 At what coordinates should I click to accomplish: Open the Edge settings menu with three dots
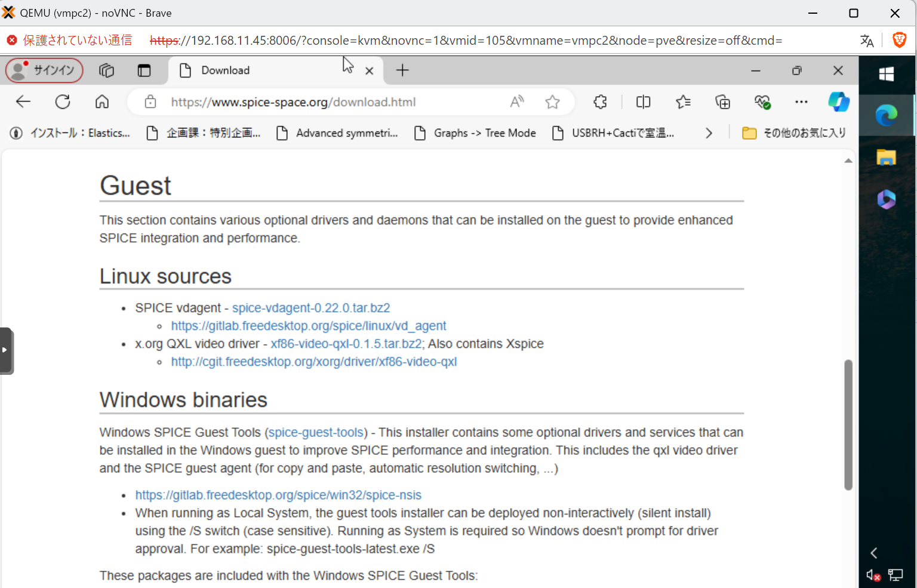pyautogui.click(x=801, y=101)
